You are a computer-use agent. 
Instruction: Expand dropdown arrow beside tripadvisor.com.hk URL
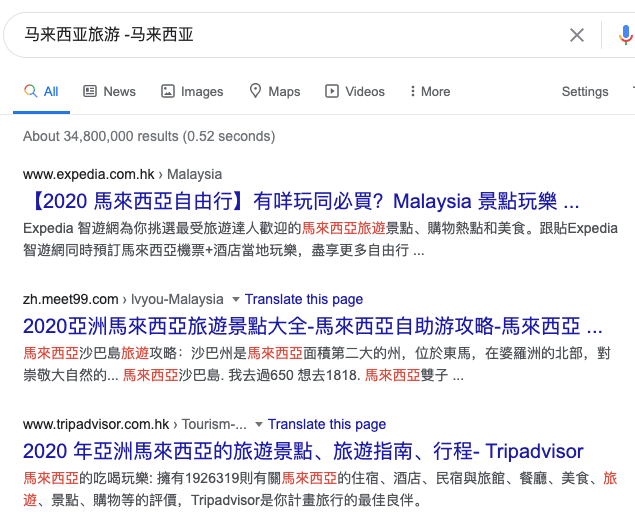[x=259, y=425]
